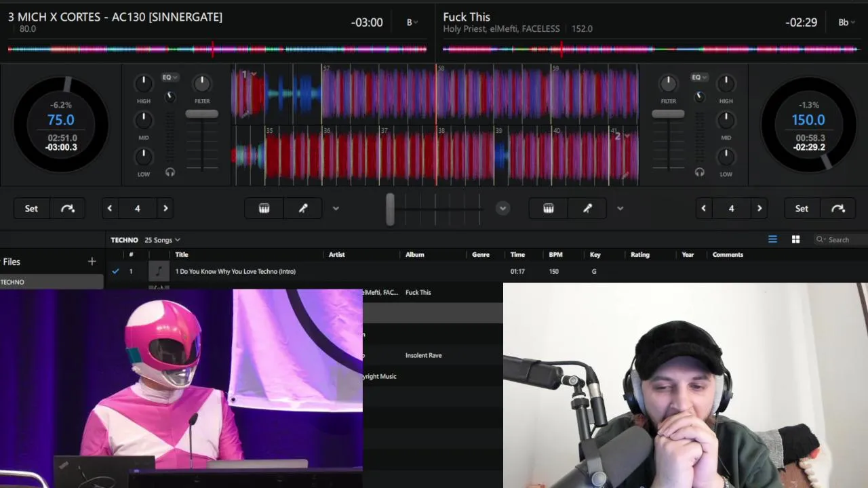This screenshot has width=868, height=488.
Task: Click the crossfader handle
Action: 390,209
